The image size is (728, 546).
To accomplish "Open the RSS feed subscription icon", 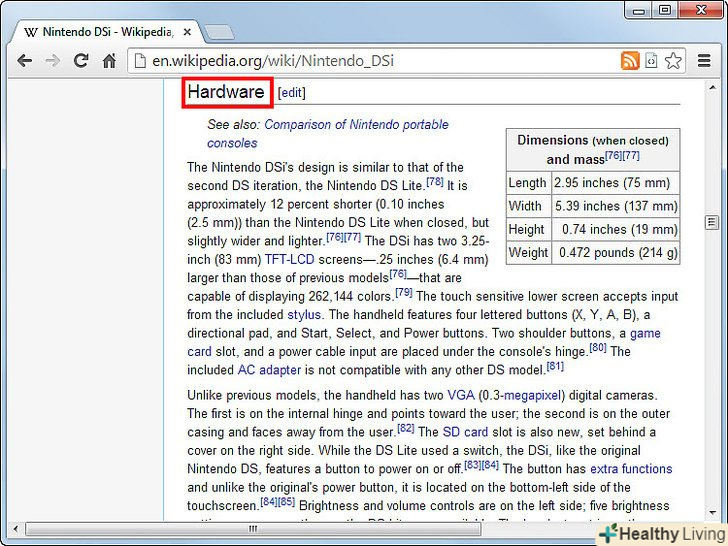I will [x=630, y=61].
